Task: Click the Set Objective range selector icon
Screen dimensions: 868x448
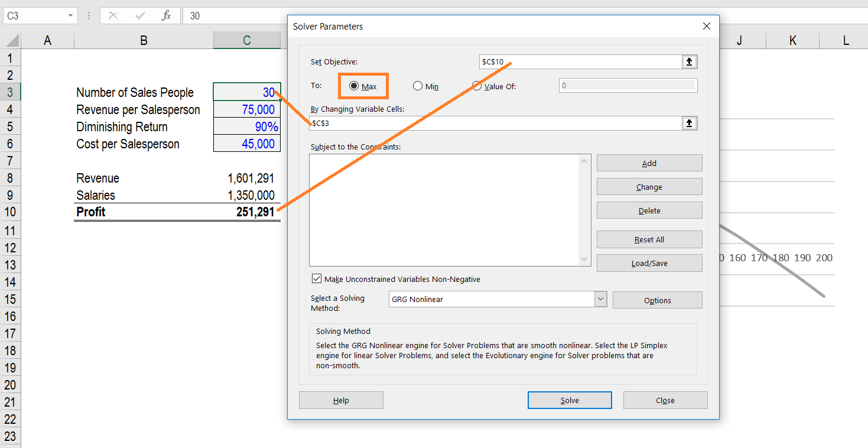Action: (x=690, y=62)
